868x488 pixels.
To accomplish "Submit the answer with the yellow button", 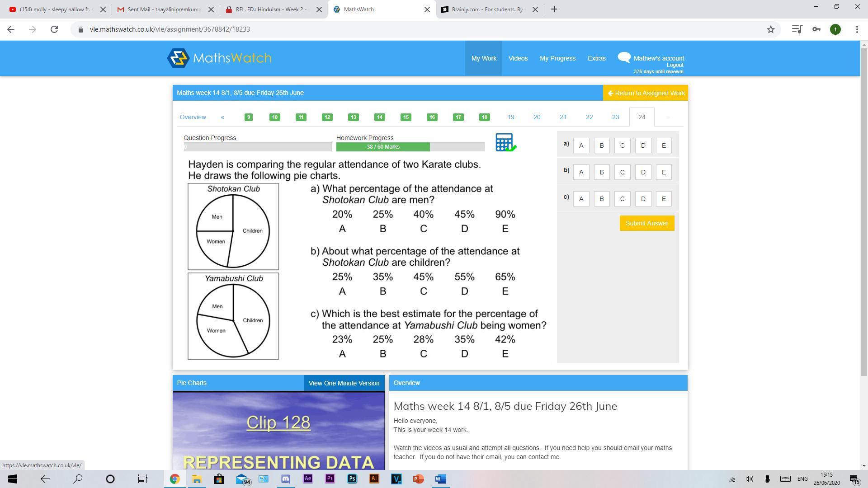I will (x=646, y=223).
